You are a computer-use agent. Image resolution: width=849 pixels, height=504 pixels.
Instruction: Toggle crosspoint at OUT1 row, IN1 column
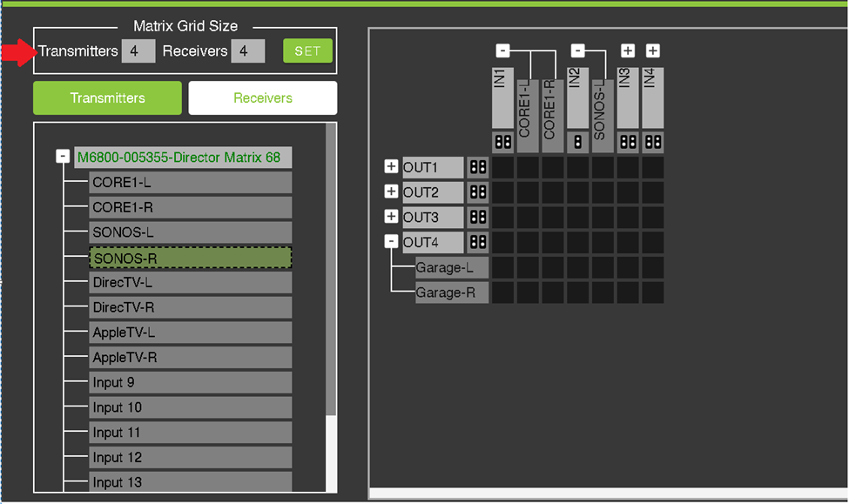[502, 167]
